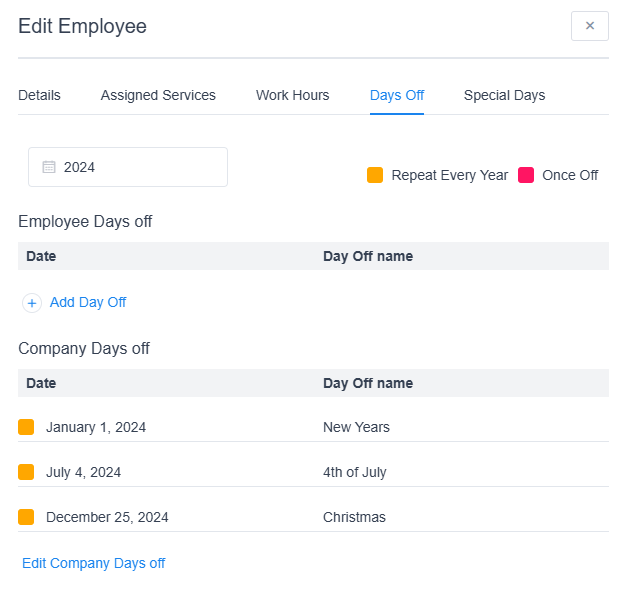This screenshot has width=624, height=592.
Task: Click the orange marker beside December 25, 2024
Action: pos(26,517)
